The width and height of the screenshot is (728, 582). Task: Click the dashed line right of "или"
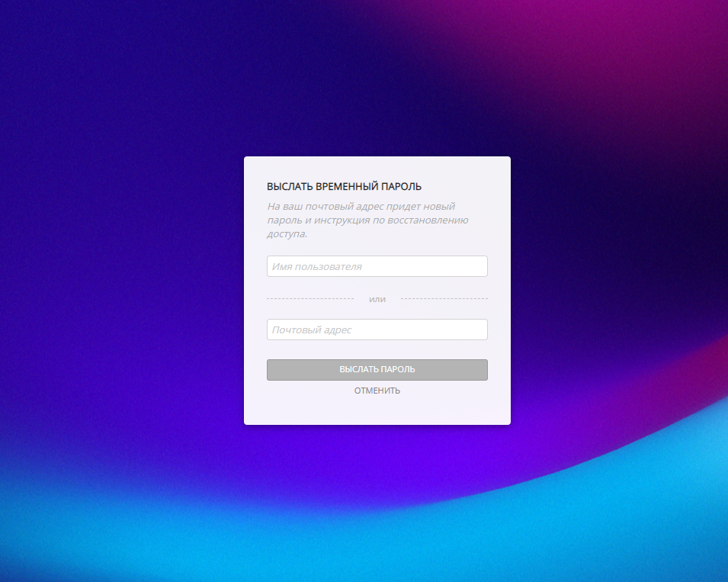point(444,298)
